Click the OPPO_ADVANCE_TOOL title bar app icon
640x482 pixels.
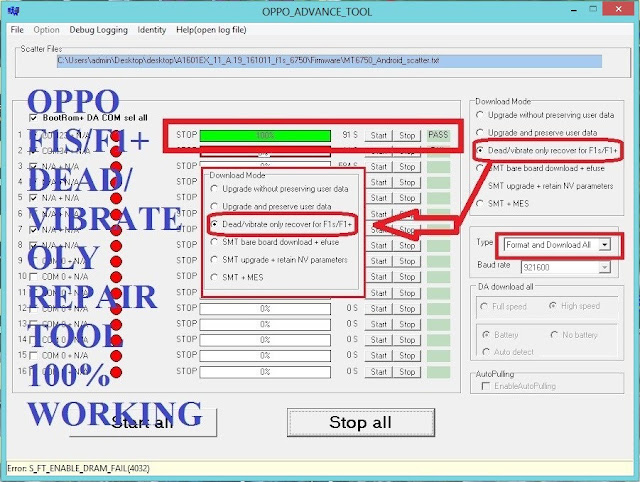14,10
